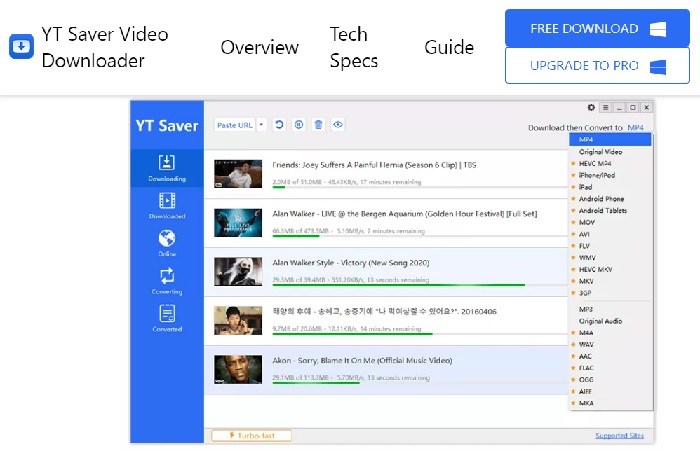
Task: Click the Paste URL button
Action: [x=235, y=125]
